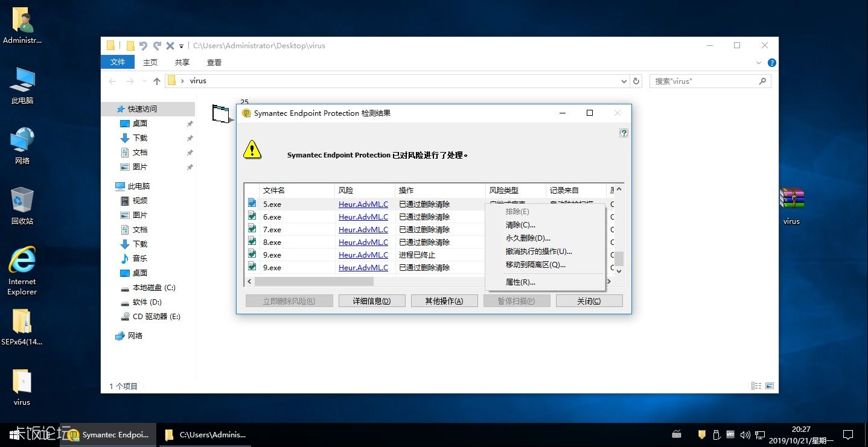Click 清除(C)... in context menu
The width and height of the screenshot is (868, 447).
pyautogui.click(x=520, y=225)
